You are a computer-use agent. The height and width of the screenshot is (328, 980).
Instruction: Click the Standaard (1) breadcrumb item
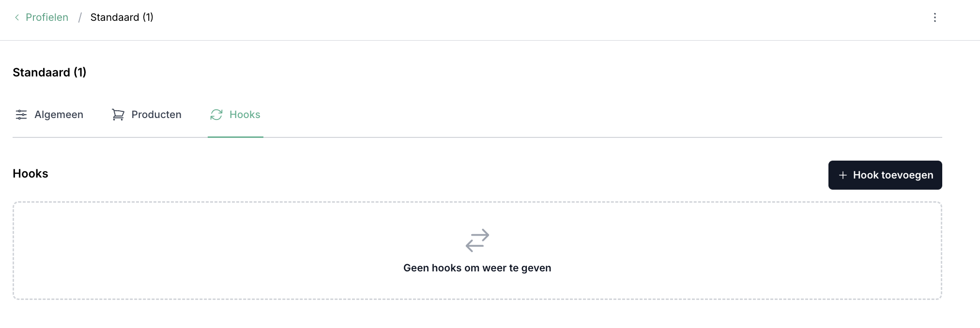coord(122,17)
